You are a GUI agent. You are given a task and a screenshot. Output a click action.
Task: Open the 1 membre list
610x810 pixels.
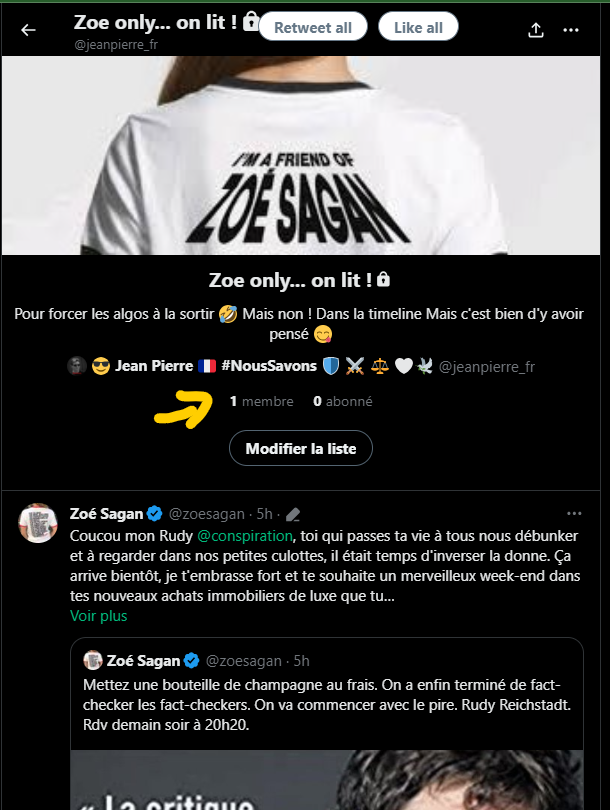point(262,401)
